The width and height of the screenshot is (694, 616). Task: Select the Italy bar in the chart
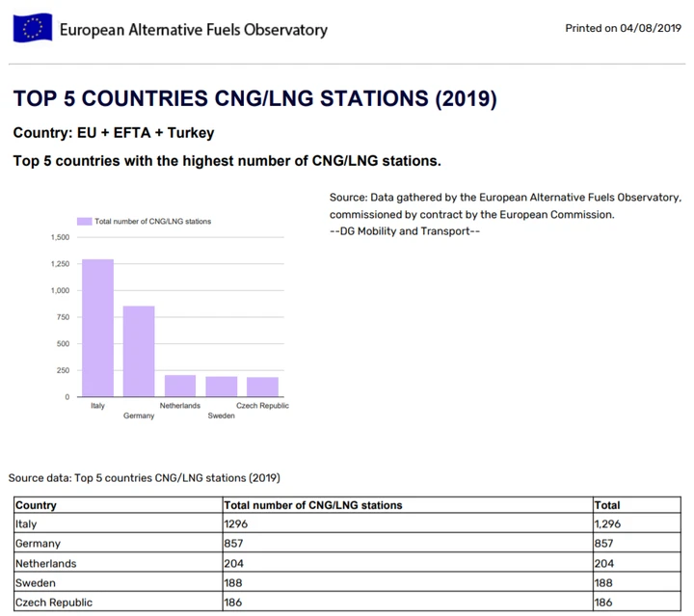click(x=97, y=328)
